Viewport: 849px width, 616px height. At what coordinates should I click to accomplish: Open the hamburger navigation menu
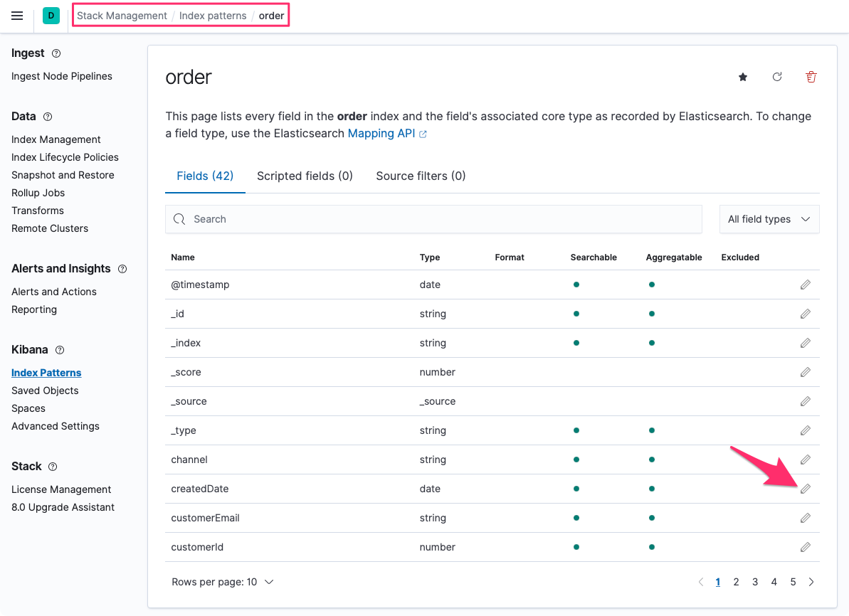17,16
